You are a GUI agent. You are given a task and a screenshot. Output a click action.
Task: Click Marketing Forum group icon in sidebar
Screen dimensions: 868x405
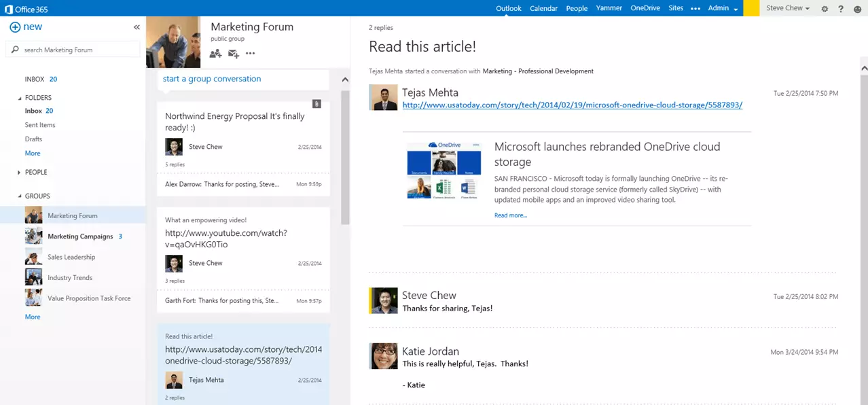(34, 215)
